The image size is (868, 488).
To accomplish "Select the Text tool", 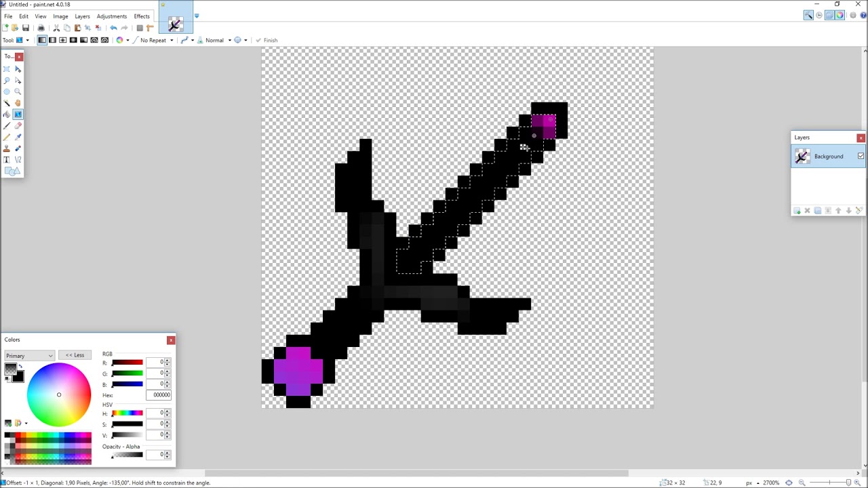I will (x=7, y=160).
